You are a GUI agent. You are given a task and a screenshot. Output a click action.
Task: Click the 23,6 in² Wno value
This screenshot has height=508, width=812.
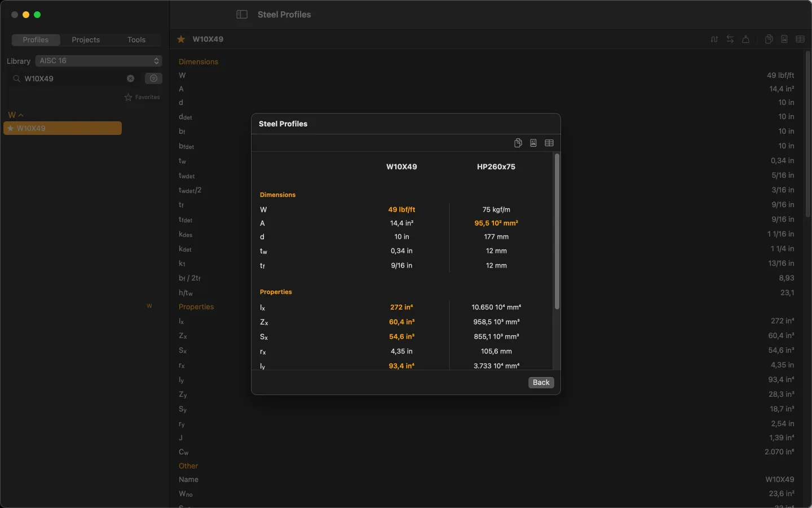tap(782, 493)
